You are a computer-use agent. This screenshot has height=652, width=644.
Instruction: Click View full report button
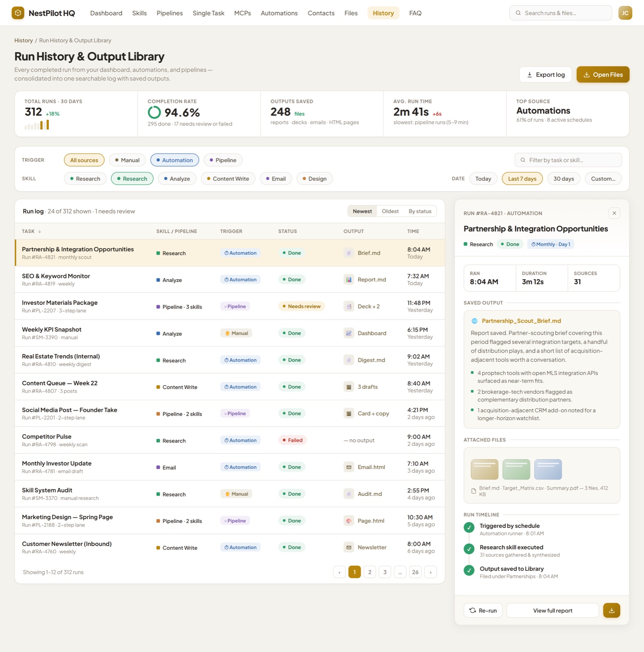pyautogui.click(x=553, y=610)
